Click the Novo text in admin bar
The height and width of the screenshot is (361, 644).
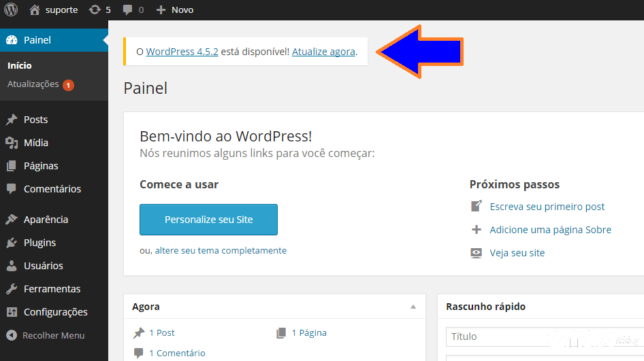[182, 10]
